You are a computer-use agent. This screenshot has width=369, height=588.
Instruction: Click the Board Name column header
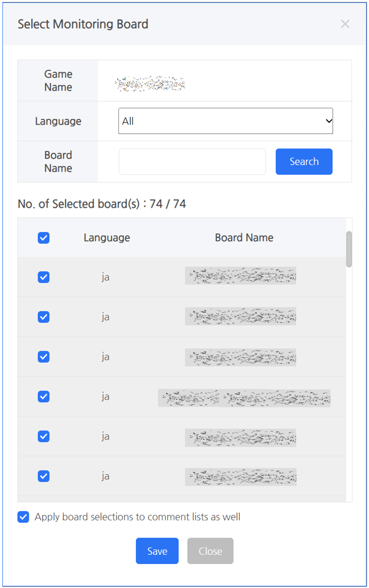244,238
